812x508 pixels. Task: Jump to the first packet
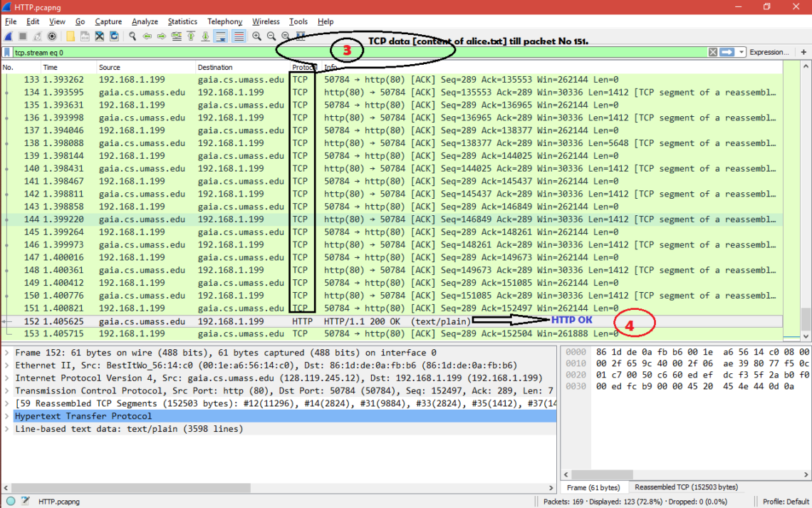pos(191,36)
